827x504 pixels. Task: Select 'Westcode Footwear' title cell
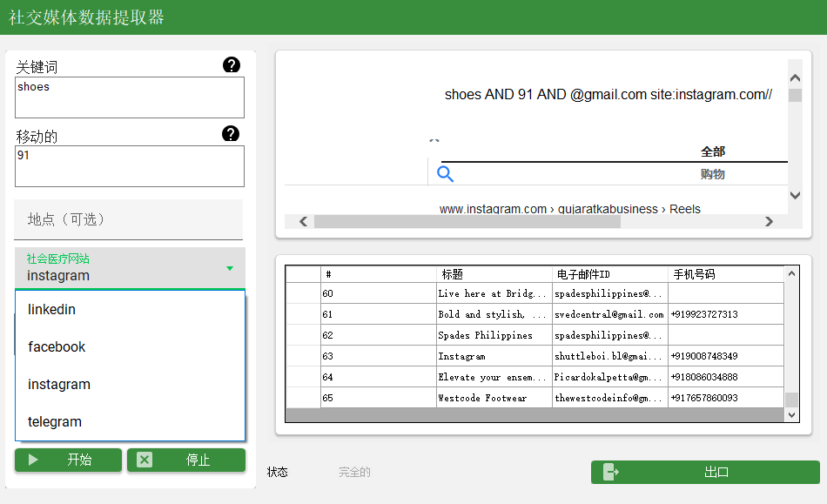[x=494, y=398]
